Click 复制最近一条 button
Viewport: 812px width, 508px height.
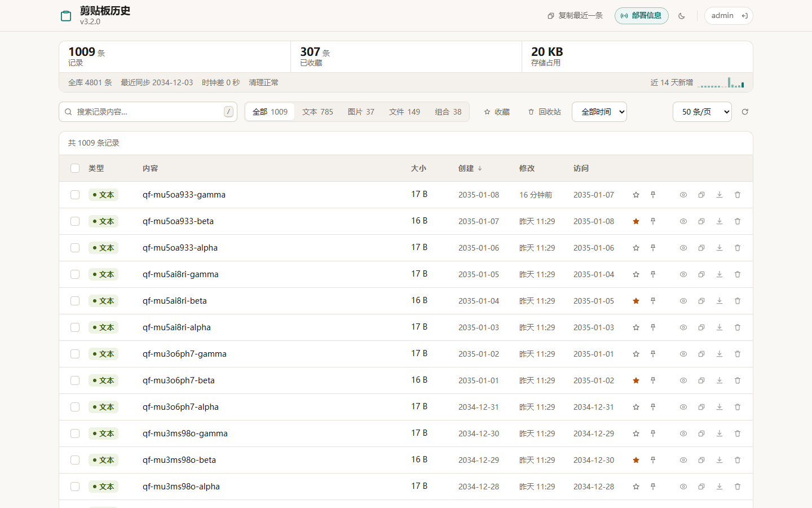click(575, 16)
